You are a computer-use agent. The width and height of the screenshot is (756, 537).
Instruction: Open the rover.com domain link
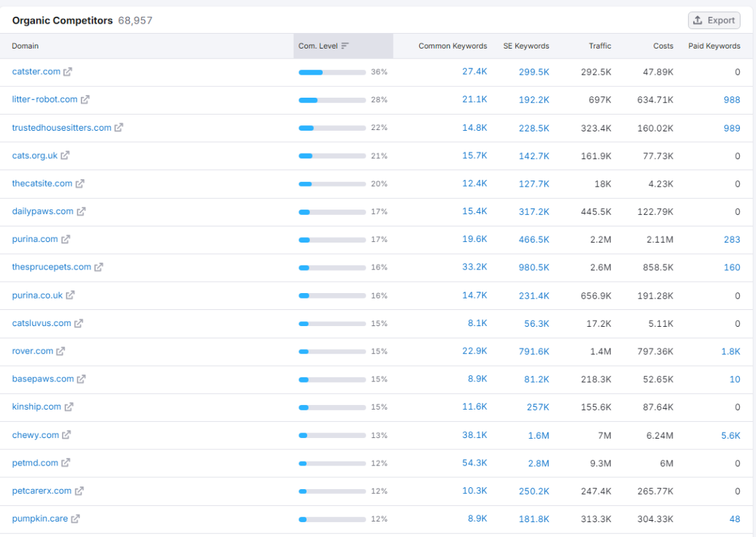(32, 352)
